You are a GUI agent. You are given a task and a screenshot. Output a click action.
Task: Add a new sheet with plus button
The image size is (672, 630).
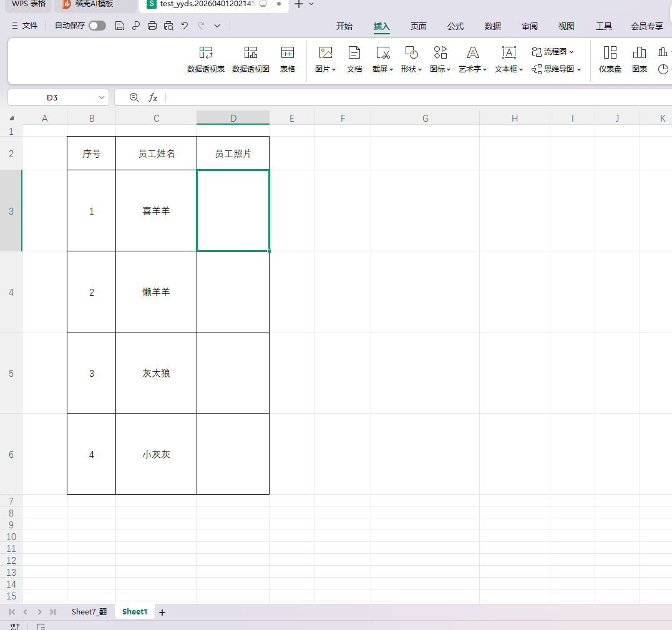click(162, 613)
